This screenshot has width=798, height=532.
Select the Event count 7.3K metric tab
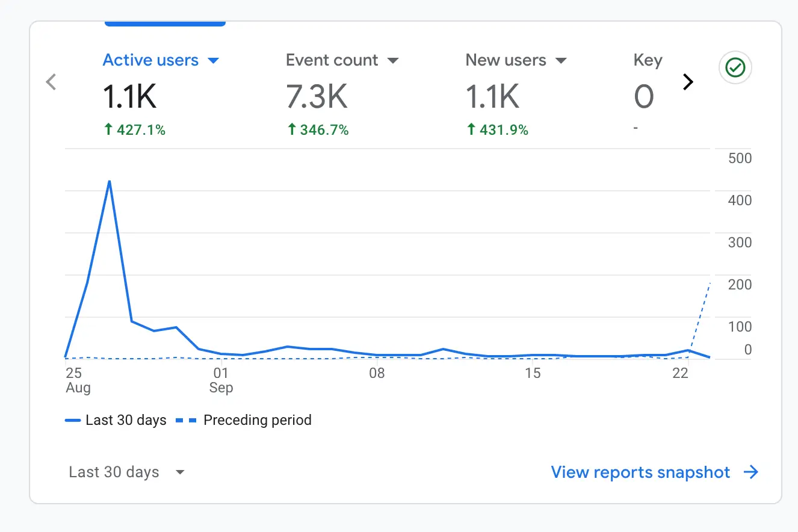[x=317, y=96]
